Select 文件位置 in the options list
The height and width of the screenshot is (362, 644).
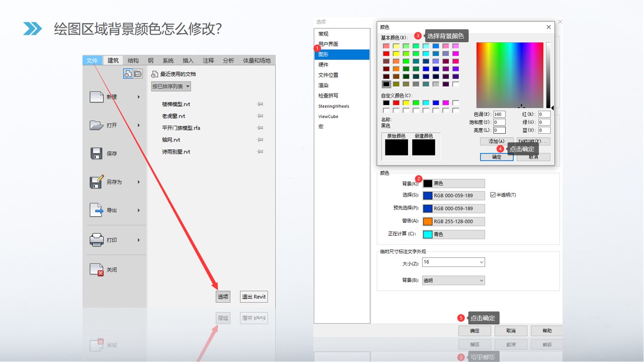(x=342, y=75)
